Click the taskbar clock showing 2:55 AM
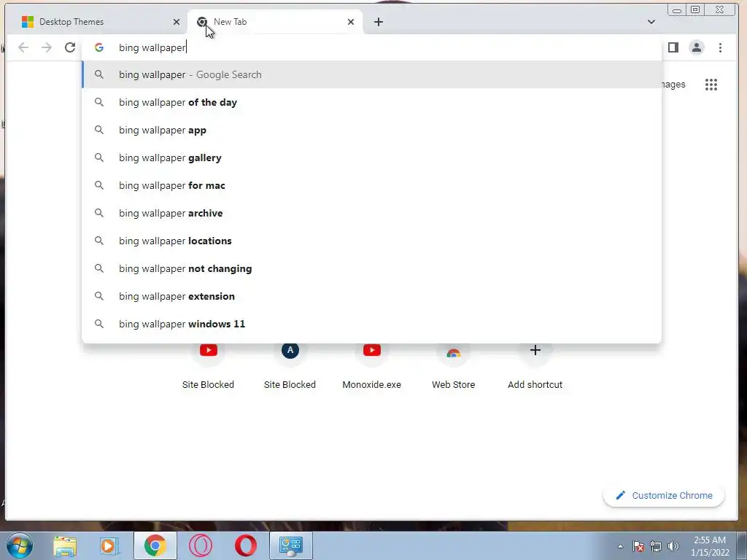The height and width of the screenshot is (560, 747). pyautogui.click(x=710, y=546)
